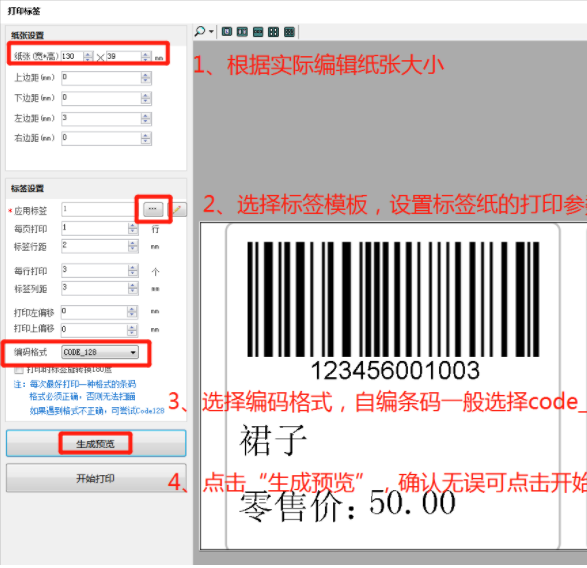Use the 每页打印 spinner arrows
Viewport: 587px width, 568px height.
point(133,228)
